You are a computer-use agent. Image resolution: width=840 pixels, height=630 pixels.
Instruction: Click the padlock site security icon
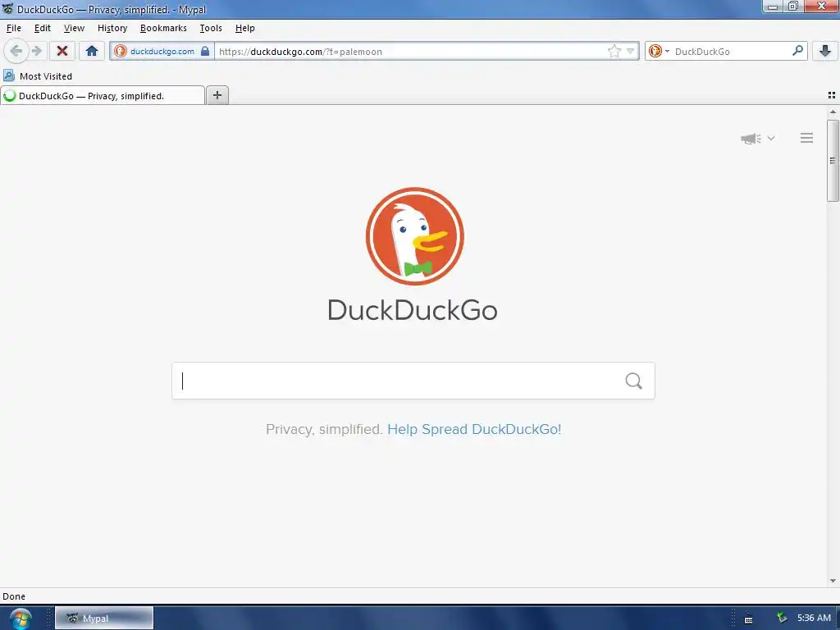click(205, 52)
